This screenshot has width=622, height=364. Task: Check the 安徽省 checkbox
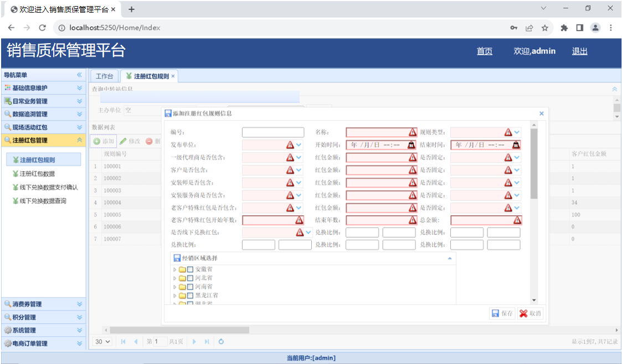[190, 269]
